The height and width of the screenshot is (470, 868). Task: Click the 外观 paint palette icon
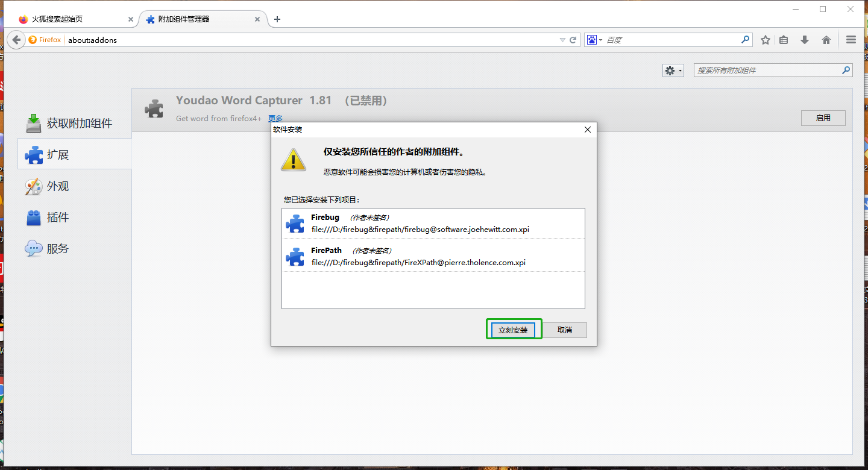point(34,186)
